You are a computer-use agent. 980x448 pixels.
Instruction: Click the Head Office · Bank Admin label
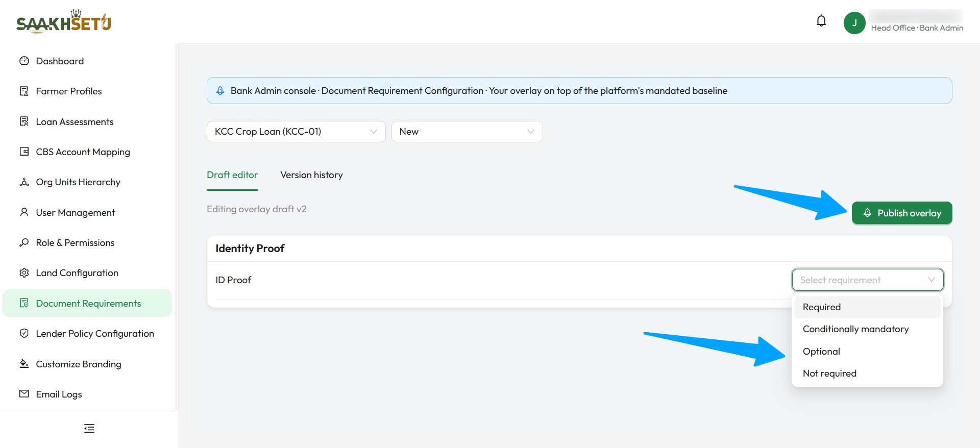coord(917,28)
